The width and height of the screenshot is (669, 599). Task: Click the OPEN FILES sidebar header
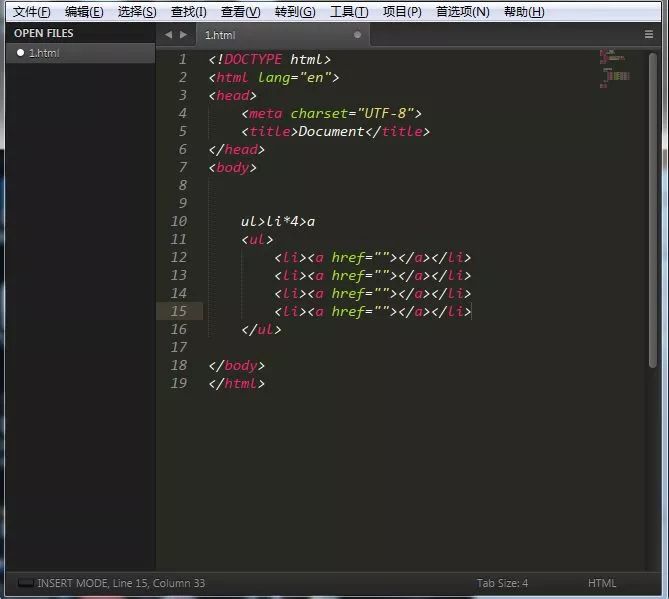[44, 33]
